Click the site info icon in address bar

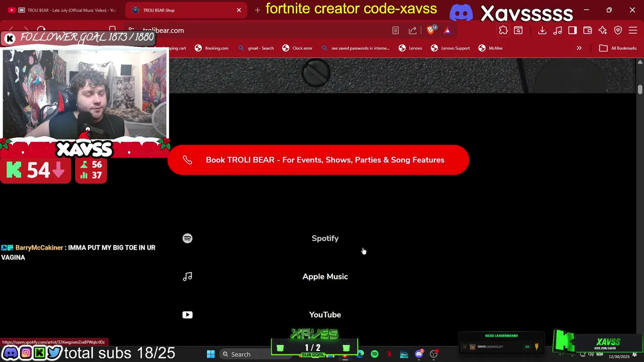click(x=131, y=30)
